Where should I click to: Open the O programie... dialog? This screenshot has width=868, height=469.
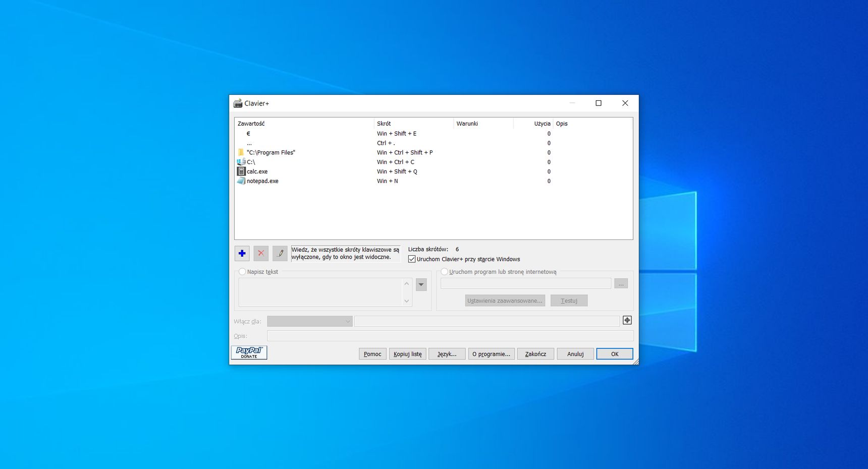point(492,354)
